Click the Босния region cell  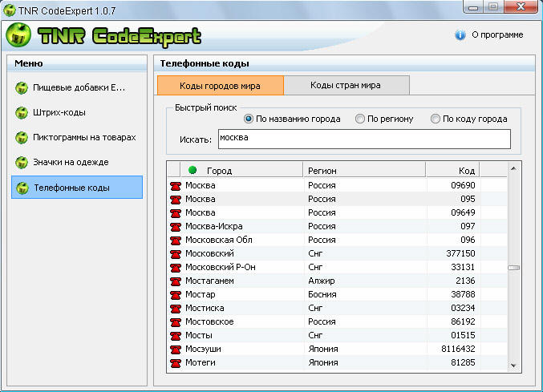click(322, 294)
